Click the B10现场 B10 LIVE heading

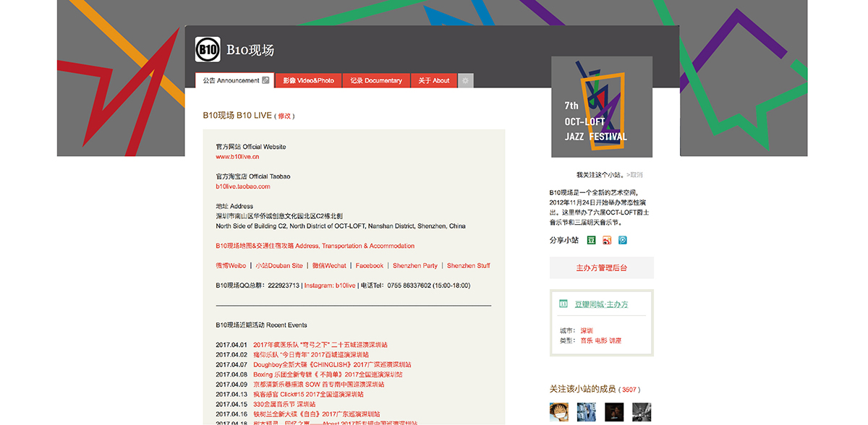(x=237, y=116)
